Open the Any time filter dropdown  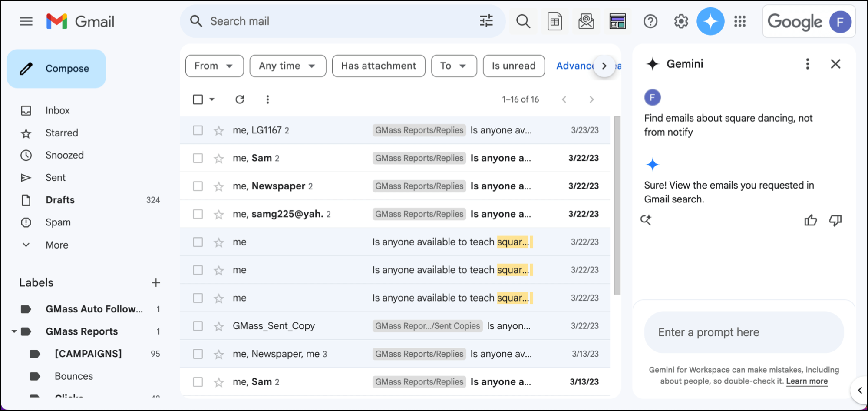(x=288, y=66)
